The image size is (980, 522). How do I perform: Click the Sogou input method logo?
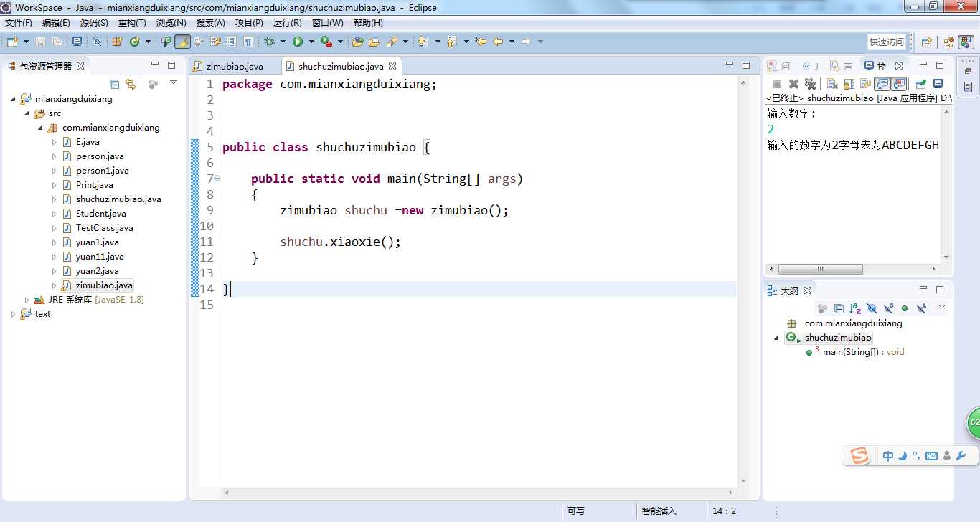coord(859,455)
